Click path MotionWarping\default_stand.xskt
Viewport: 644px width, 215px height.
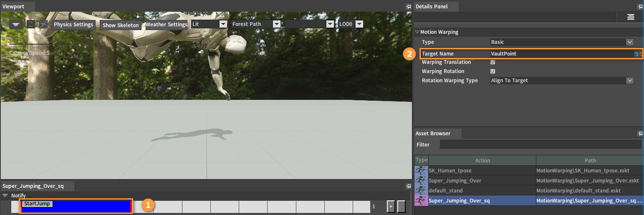pos(579,190)
